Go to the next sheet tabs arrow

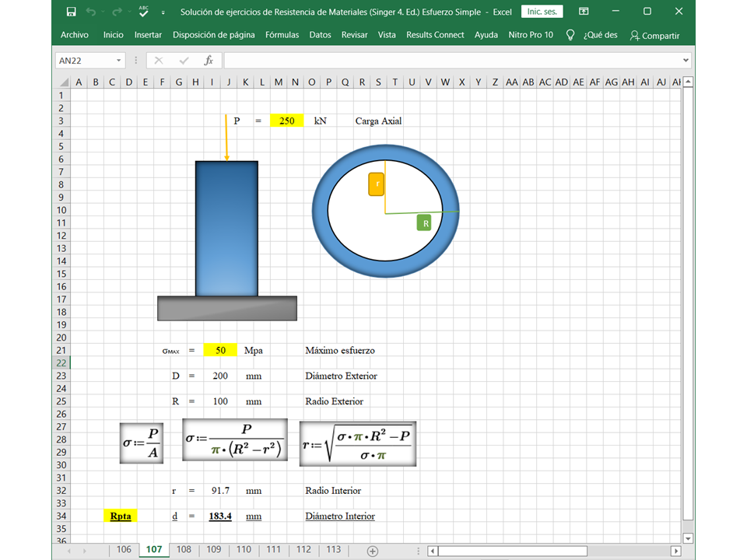tap(85, 551)
